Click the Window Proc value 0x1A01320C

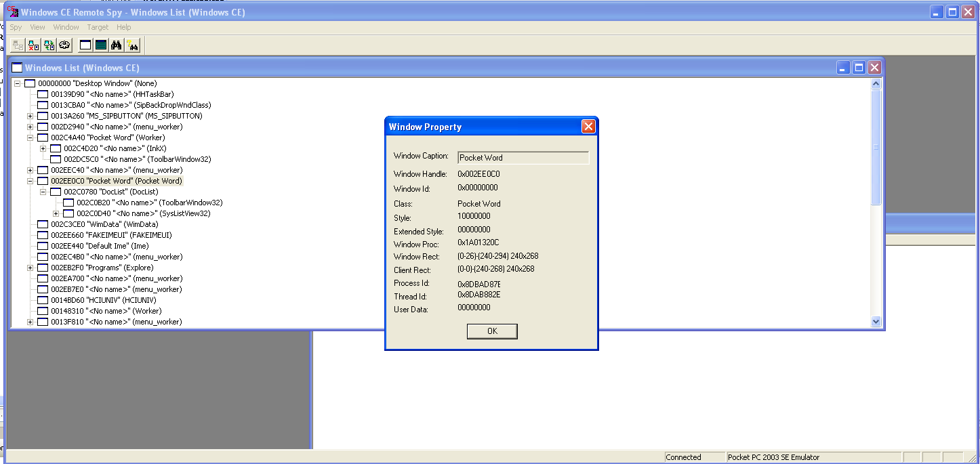click(478, 243)
